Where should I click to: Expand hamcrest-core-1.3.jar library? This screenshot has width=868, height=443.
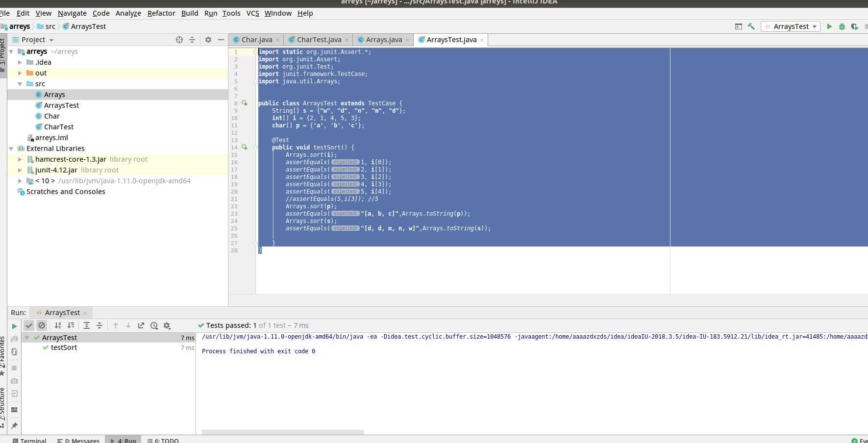pos(20,159)
